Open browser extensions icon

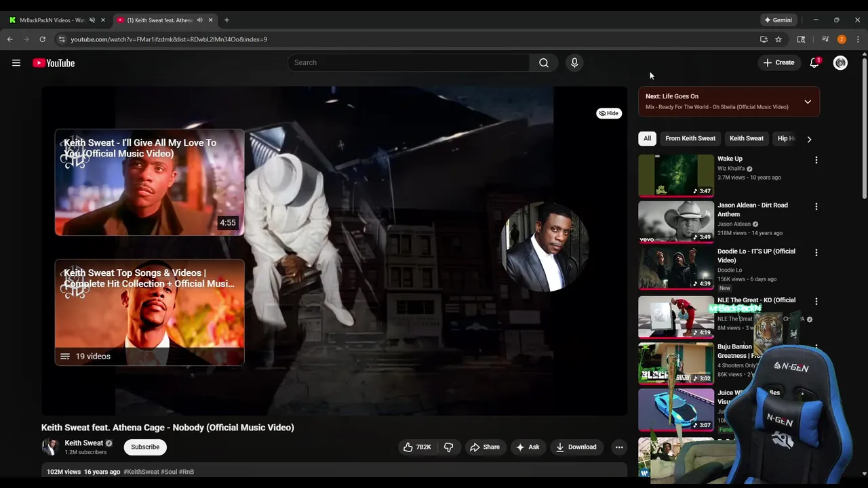[x=801, y=39]
